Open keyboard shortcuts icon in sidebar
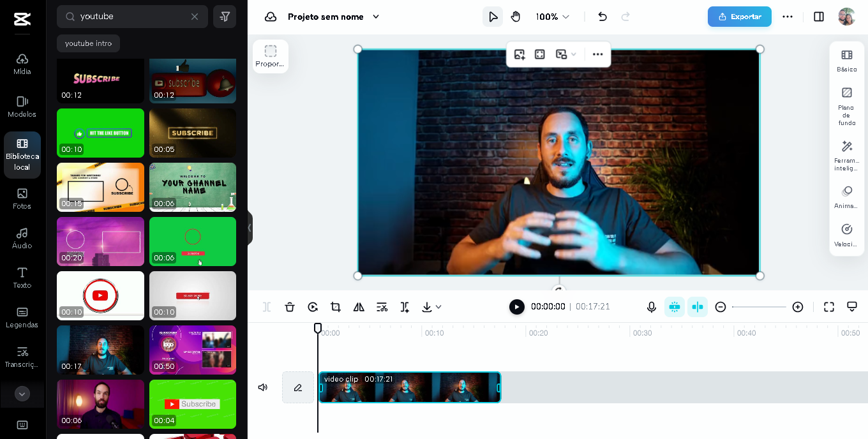 coord(22,425)
